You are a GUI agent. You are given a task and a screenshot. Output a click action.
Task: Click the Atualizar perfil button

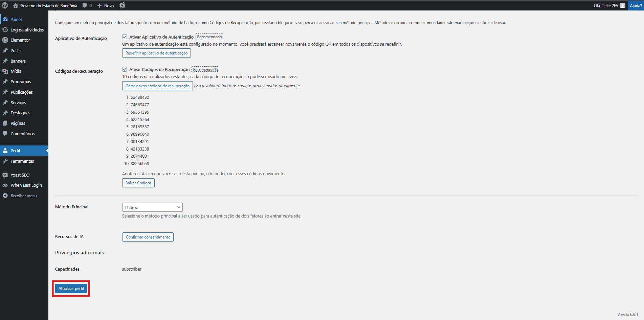coord(71,289)
